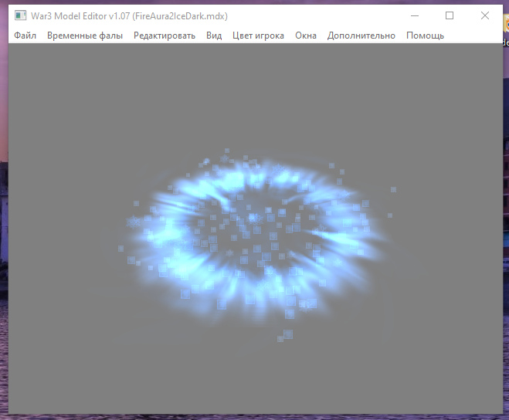The width and height of the screenshot is (509, 420).
Task: Open the Временные фалы menu
Action: point(85,36)
